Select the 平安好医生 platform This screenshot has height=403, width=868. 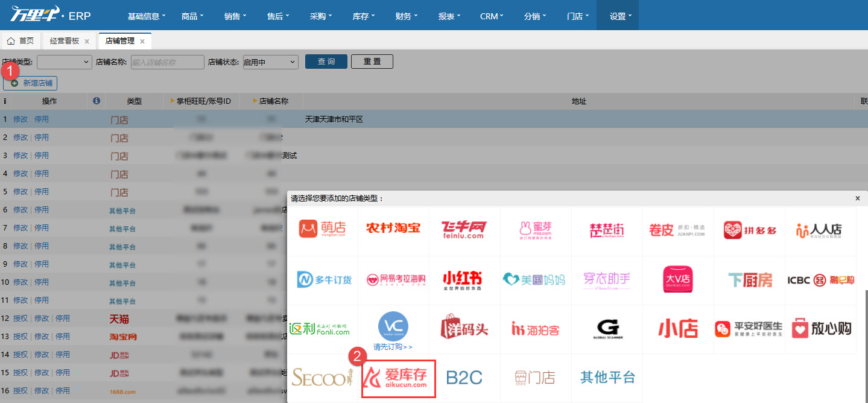click(x=749, y=329)
